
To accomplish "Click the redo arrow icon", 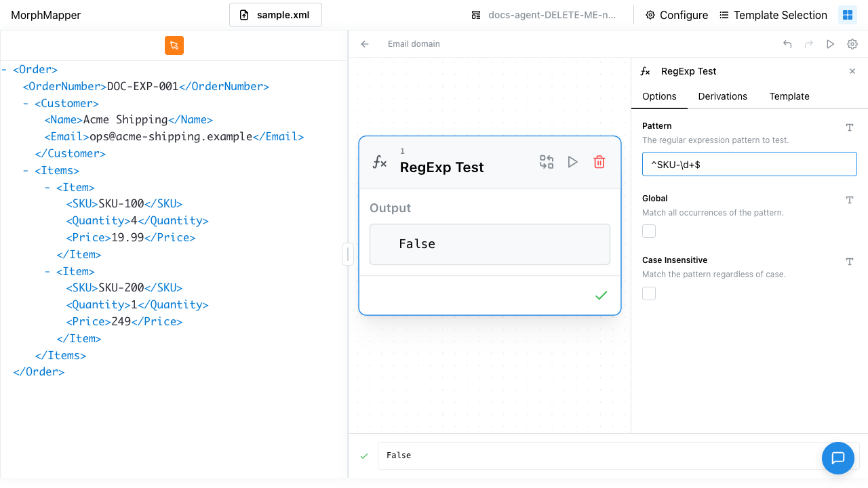I will click(809, 44).
